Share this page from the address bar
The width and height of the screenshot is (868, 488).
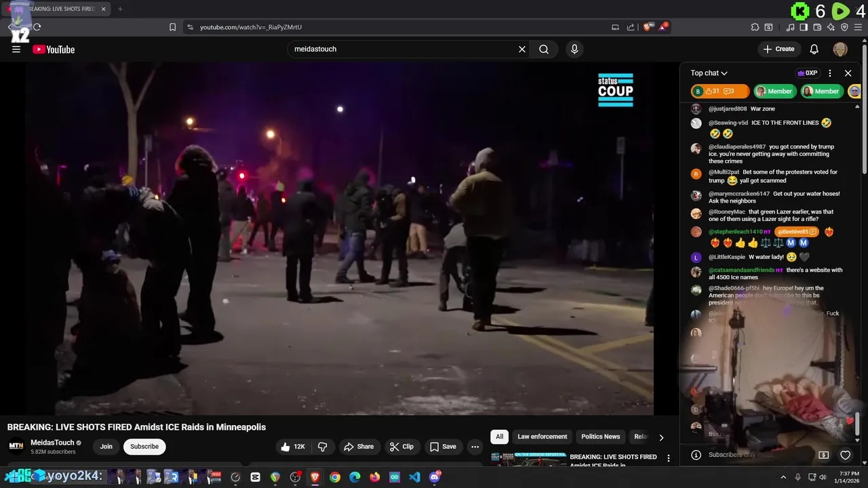[x=631, y=27]
